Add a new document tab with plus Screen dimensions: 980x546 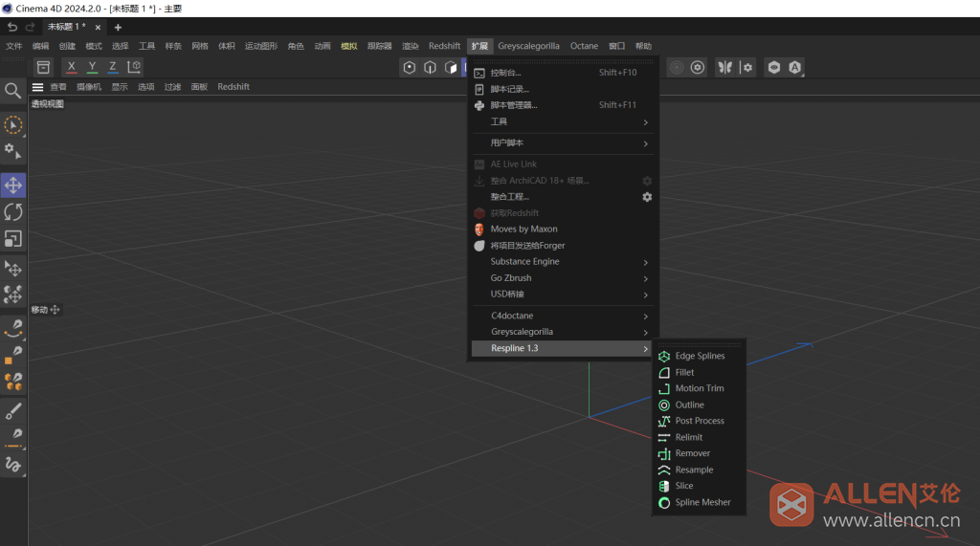(118, 28)
